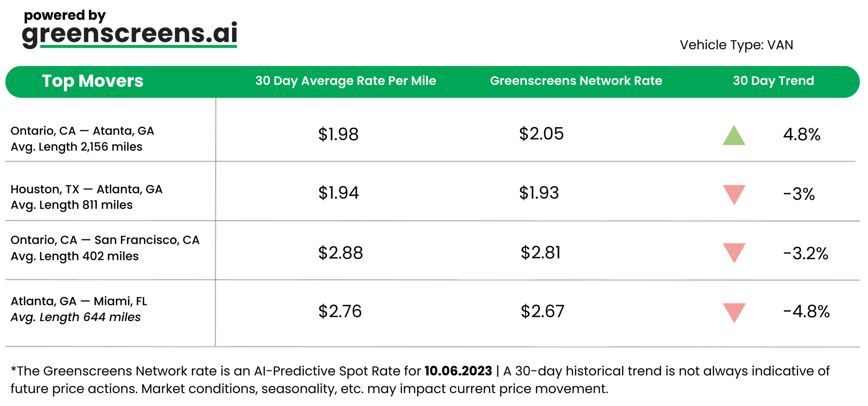Click the red down triangle for Ontario–San Francisco
This screenshot has height=406, width=868.
click(x=734, y=252)
